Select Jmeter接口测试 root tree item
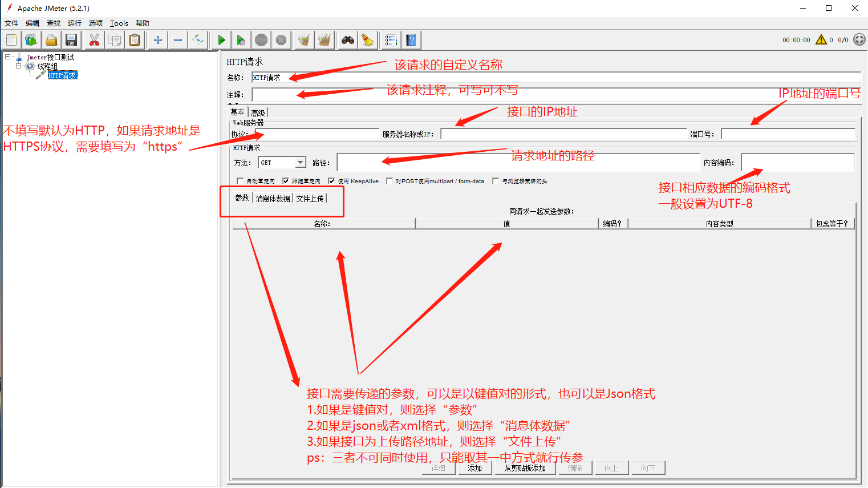Screen dimensions: 868x488 50,57
